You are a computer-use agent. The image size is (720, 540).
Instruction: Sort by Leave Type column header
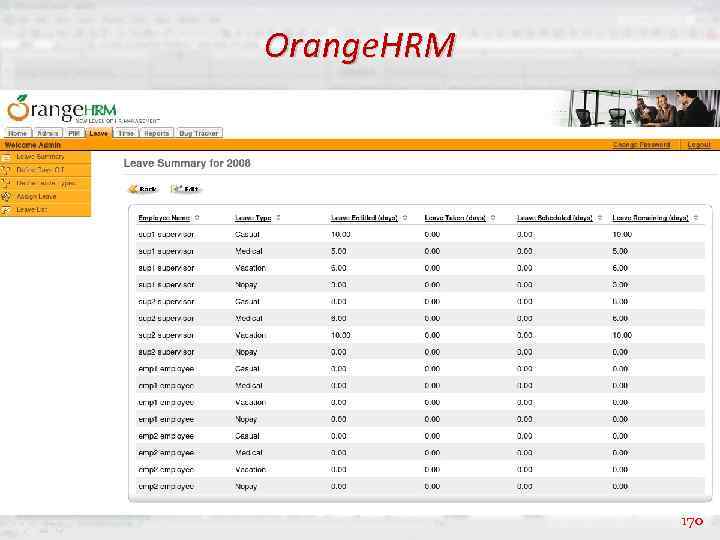pyautogui.click(x=253, y=218)
